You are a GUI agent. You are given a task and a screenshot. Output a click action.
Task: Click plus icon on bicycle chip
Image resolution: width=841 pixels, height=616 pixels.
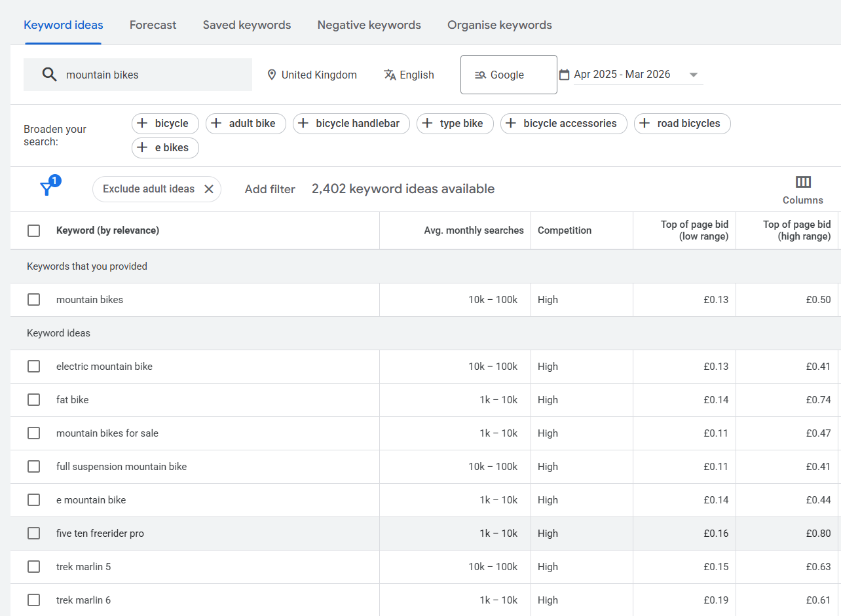click(x=142, y=124)
